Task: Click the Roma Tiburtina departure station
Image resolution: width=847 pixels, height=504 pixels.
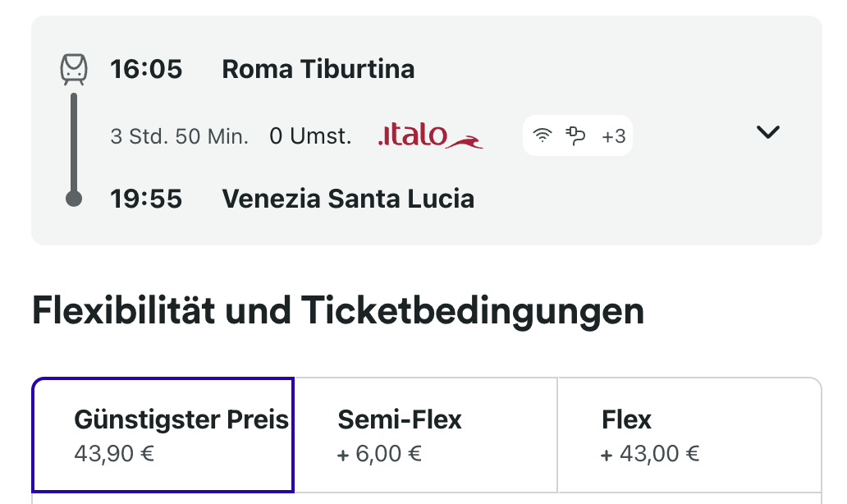Action: [x=318, y=70]
